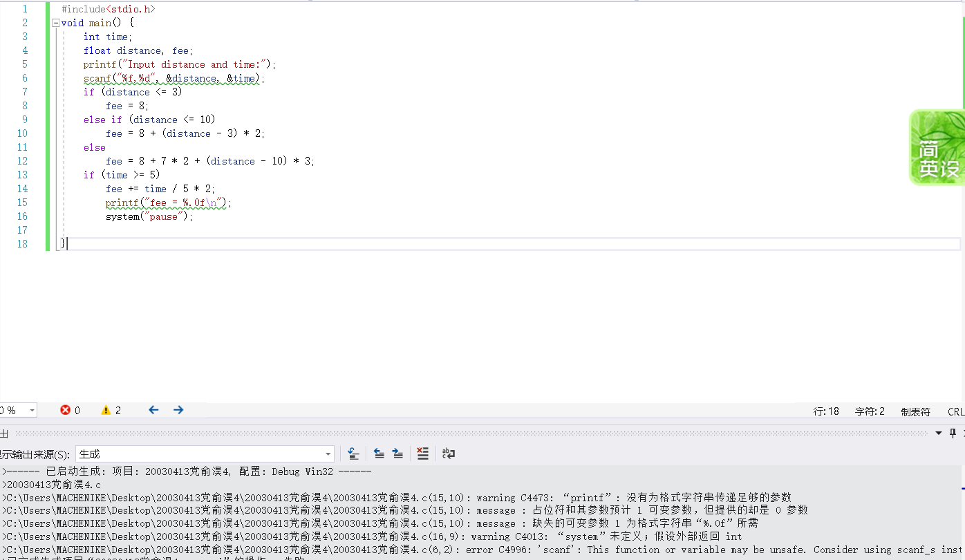Collapse the main function outlining box

[56, 23]
